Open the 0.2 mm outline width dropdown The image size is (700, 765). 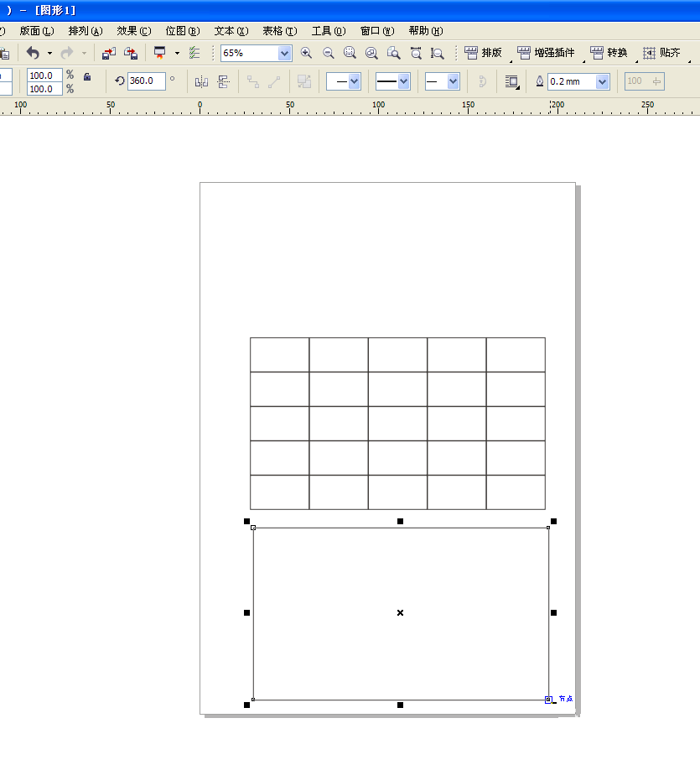coord(603,81)
